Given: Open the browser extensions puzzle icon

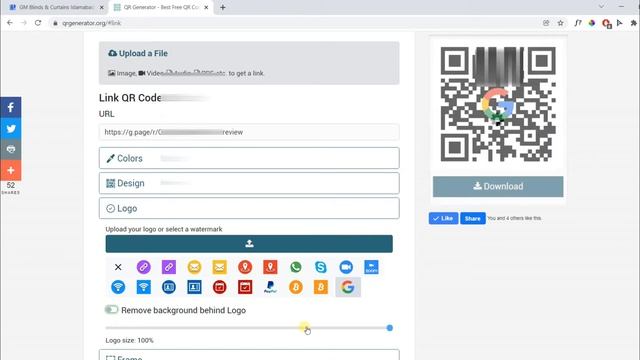Looking at the screenshot, I should [x=633, y=23].
